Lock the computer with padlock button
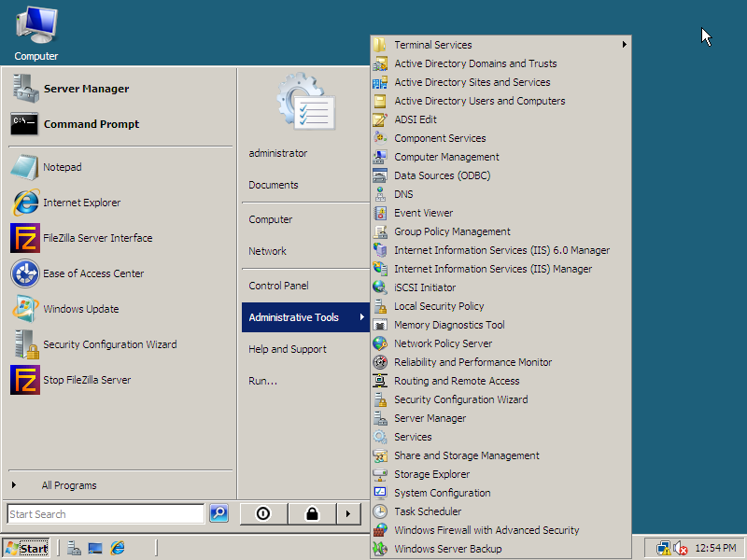This screenshot has width=747, height=560. [312, 514]
